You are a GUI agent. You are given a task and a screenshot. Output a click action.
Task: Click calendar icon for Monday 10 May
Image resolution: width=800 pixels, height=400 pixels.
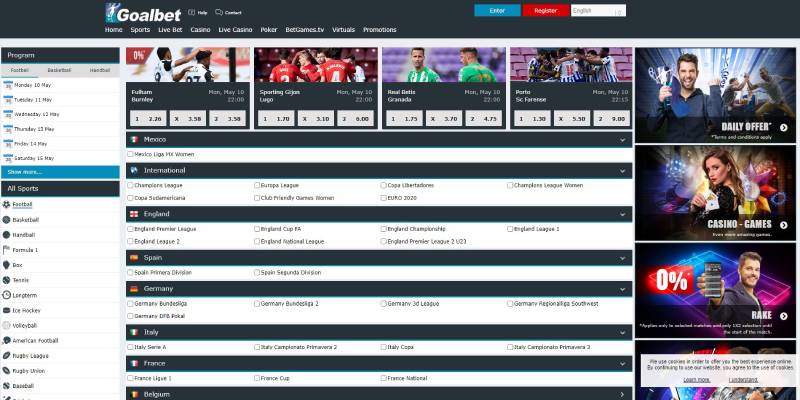point(8,85)
